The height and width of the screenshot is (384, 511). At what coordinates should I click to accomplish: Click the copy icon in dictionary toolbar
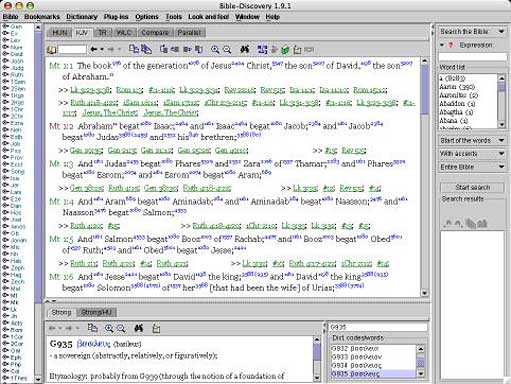tap(92, 328)
